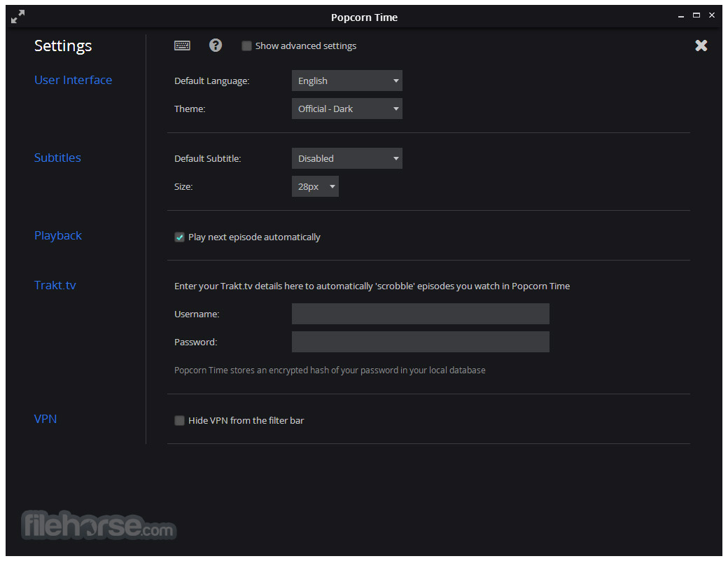
Task: Select the User Interface section heading
Action: click(x=73, y=80)
